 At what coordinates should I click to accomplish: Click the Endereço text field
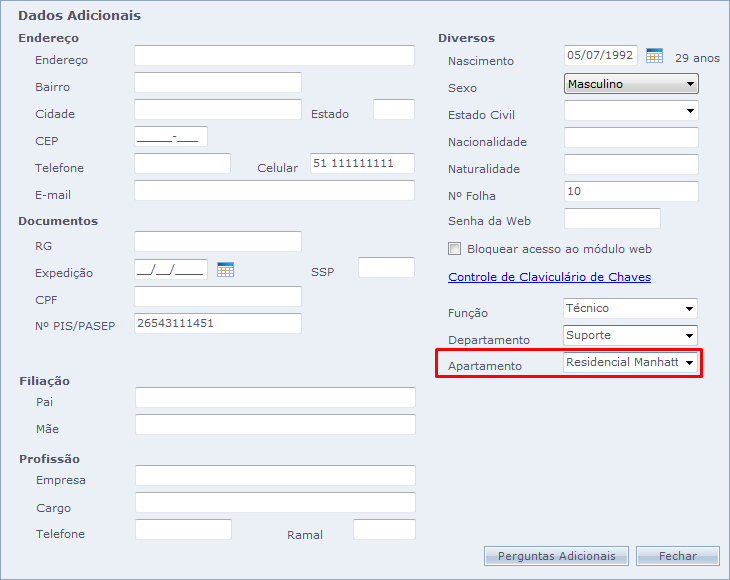click(x=274, y=56)
